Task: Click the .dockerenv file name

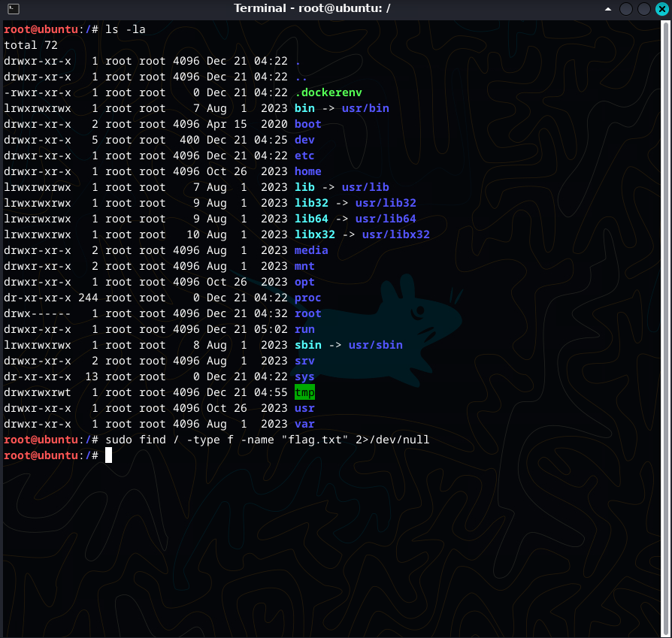Action: point(328,92)
